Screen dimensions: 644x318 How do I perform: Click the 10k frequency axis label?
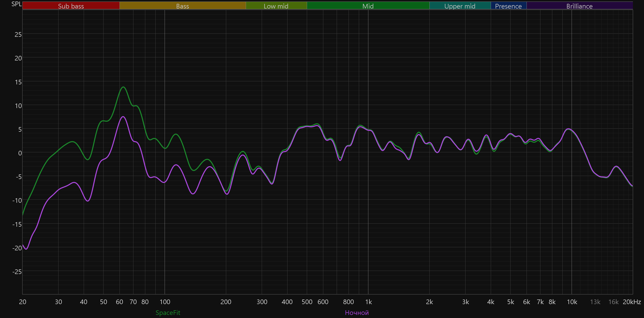(x=572, y=302)
